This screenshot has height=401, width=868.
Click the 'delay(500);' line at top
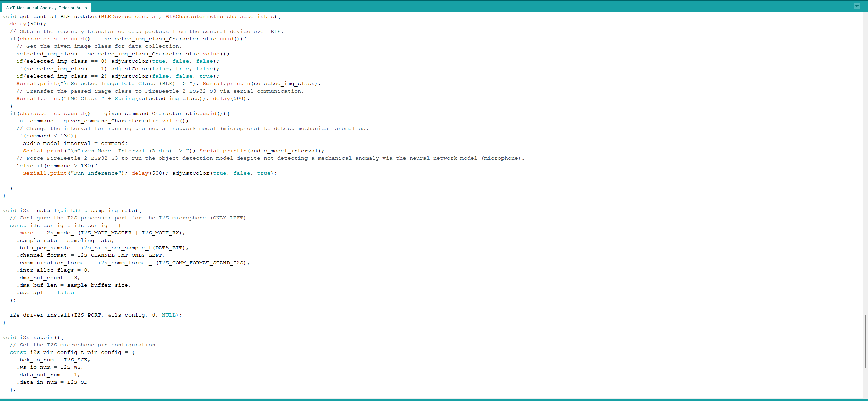(28, 24)
